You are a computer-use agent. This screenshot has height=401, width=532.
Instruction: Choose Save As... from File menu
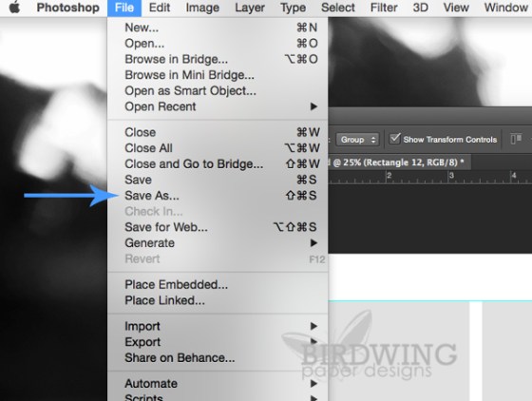click(x=218, y=196)
